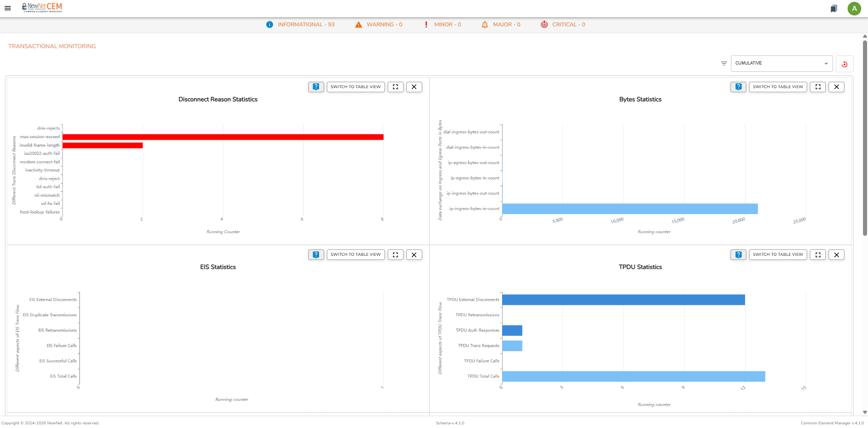Open the bookmarks icon in header

(x=833, y=9)
